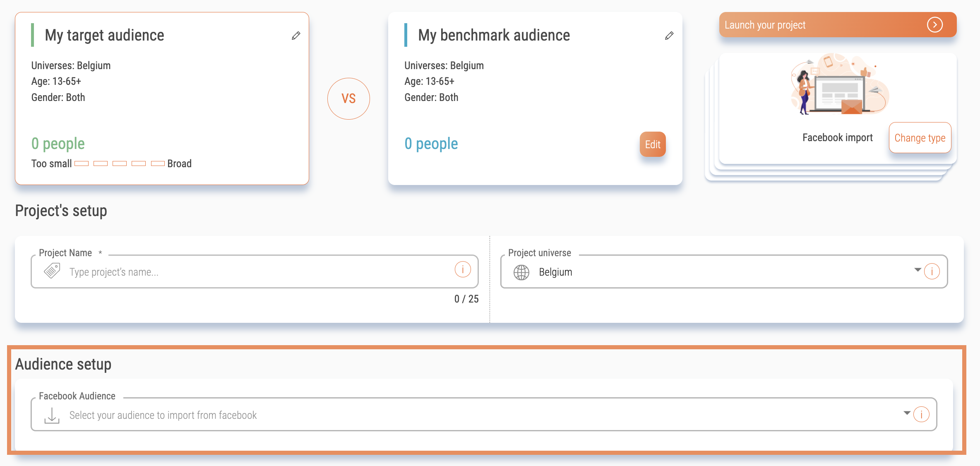980x466 pixels.
Task: Focus the Project Name input field
Action: (255, 271)
